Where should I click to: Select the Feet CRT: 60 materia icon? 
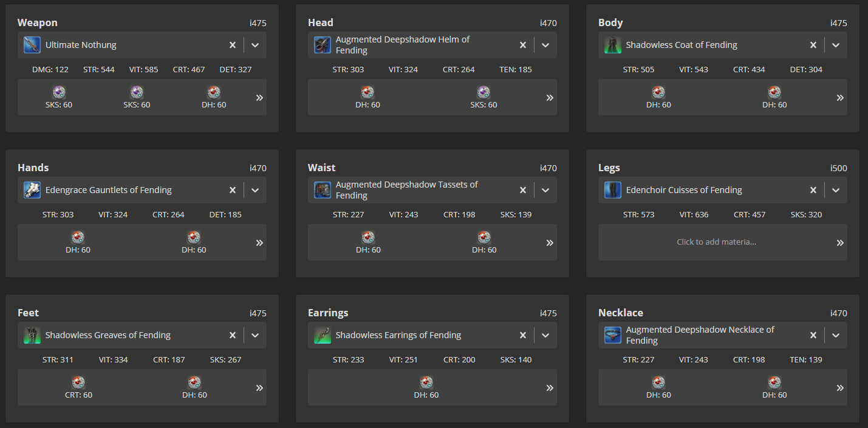click(x=78, y=382)
